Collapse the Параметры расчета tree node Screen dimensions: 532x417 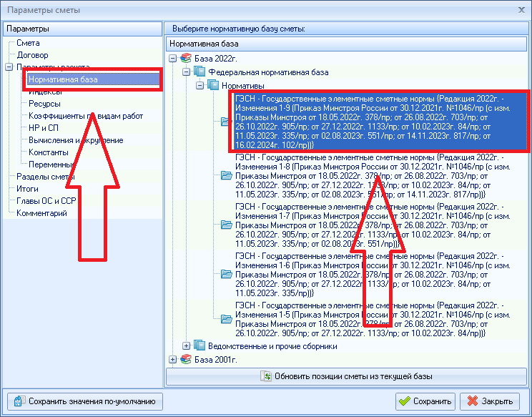coord(9,67)
